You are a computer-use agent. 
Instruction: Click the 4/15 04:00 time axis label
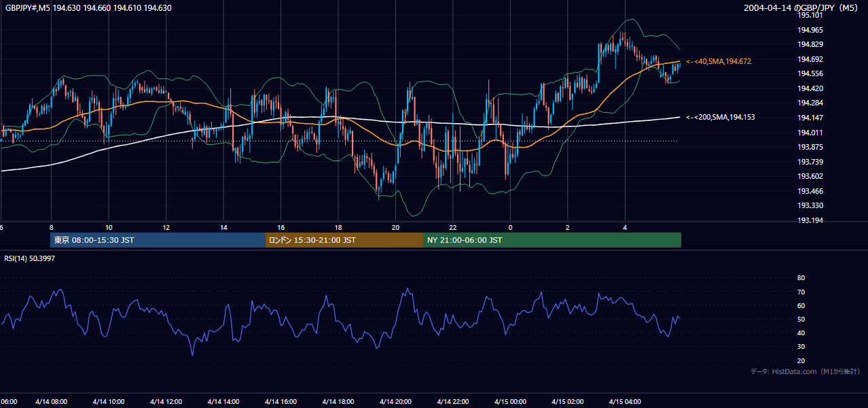(x=625, y=401)
